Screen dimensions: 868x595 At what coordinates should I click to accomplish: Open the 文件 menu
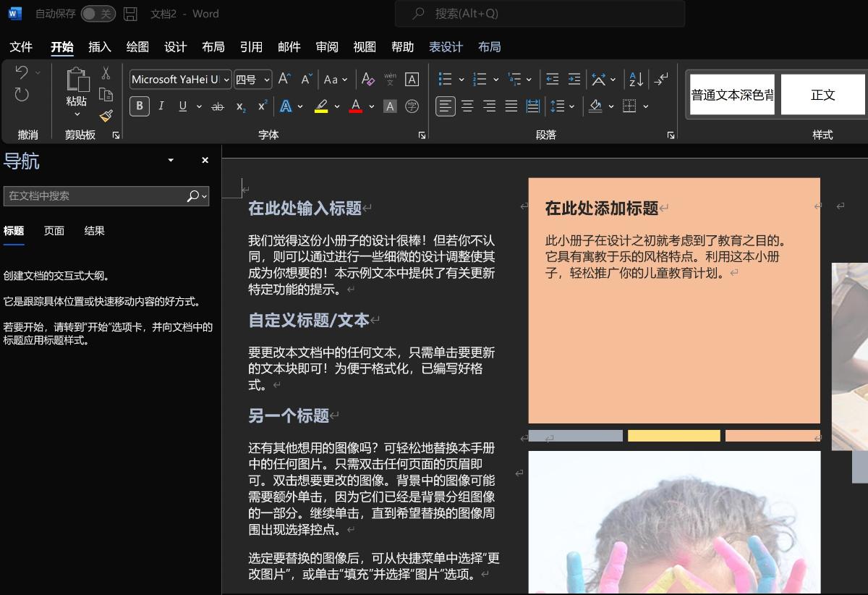pyautogui.click(x=21, y=47)
